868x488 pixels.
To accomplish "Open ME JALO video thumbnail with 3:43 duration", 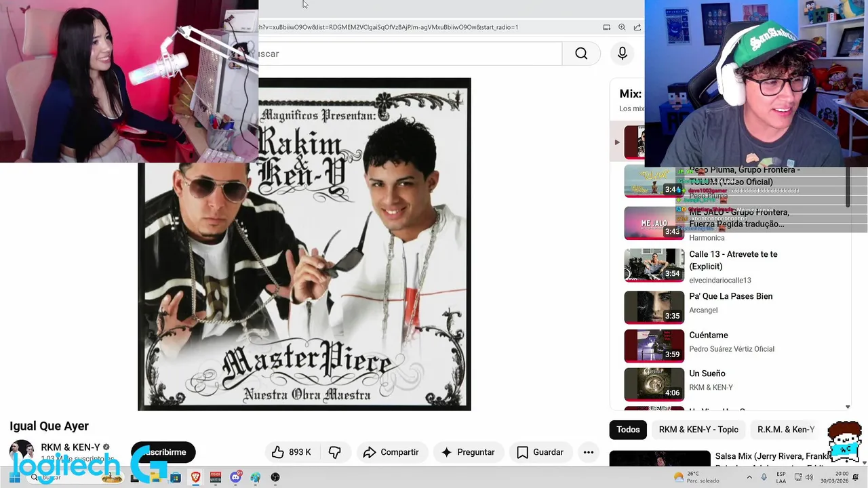I will [x=654, y=223].
